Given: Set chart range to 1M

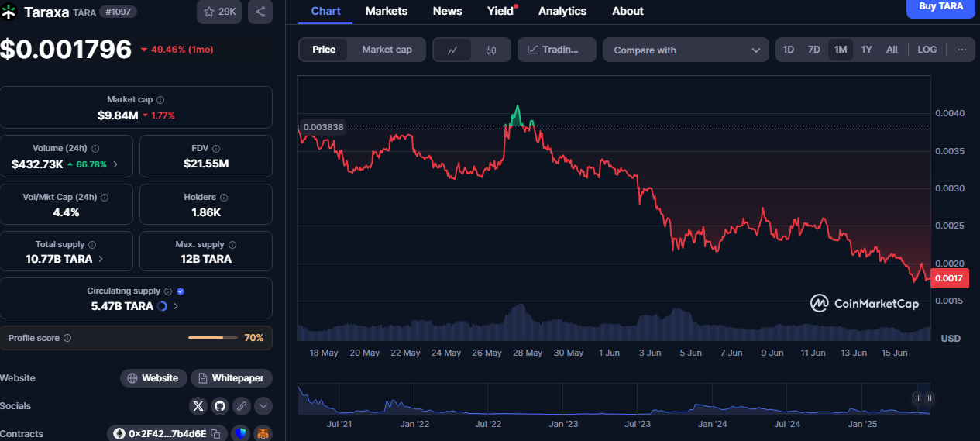Looking at the screenshot, I should pos(841,50).
